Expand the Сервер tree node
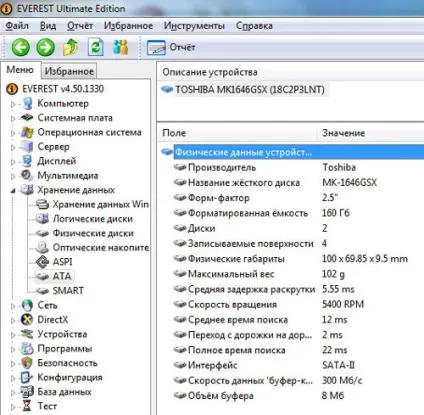424x415 pixels. [x=13, y=147]
